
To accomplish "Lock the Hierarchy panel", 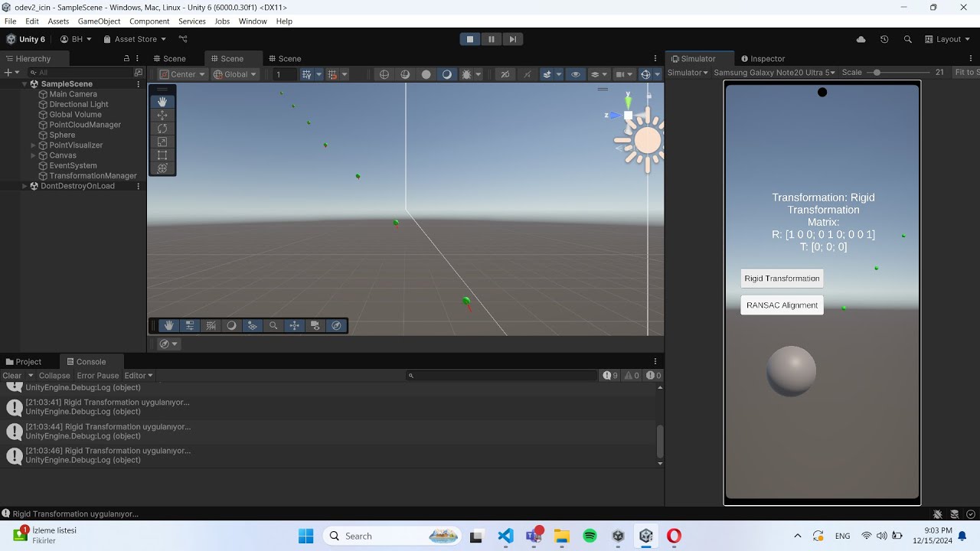I will click(126, 59).
